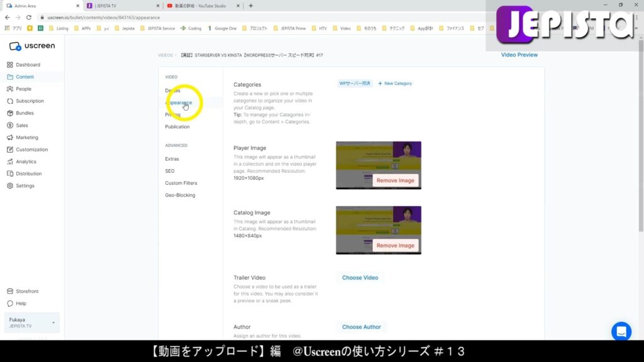The width and height of the screenshot is (644, 362).
Task: Click the browser address bar
Action: 263,18
